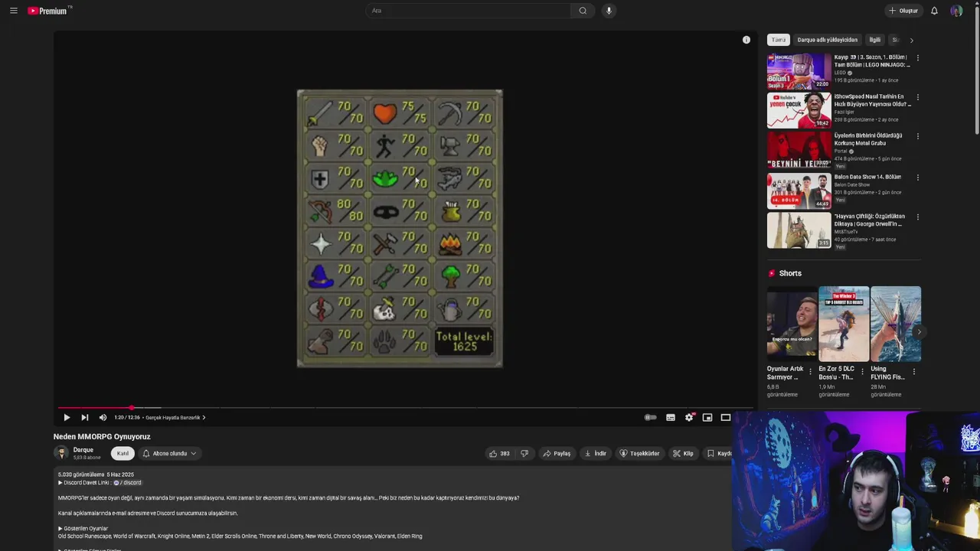
Task: Open the Oyunlar Artık Sarmıyor short
Action: click(792, 324)
